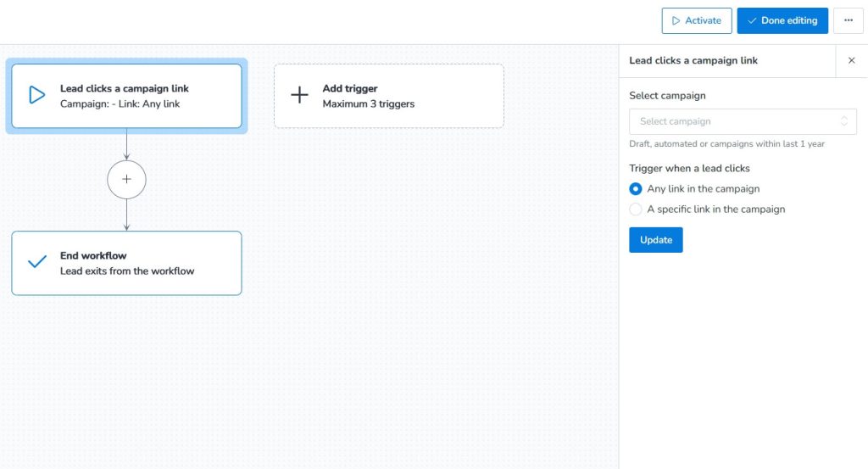This screenshot has height=469, width=868.
Task: Select the 'Lead clicks a campaign link' trigger title
Action: [x=125, y=88]
